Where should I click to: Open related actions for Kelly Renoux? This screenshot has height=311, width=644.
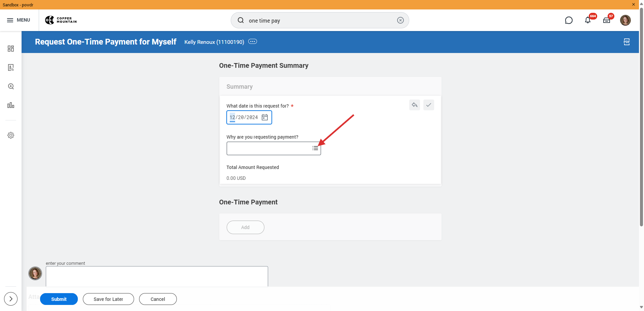[253, 41]
